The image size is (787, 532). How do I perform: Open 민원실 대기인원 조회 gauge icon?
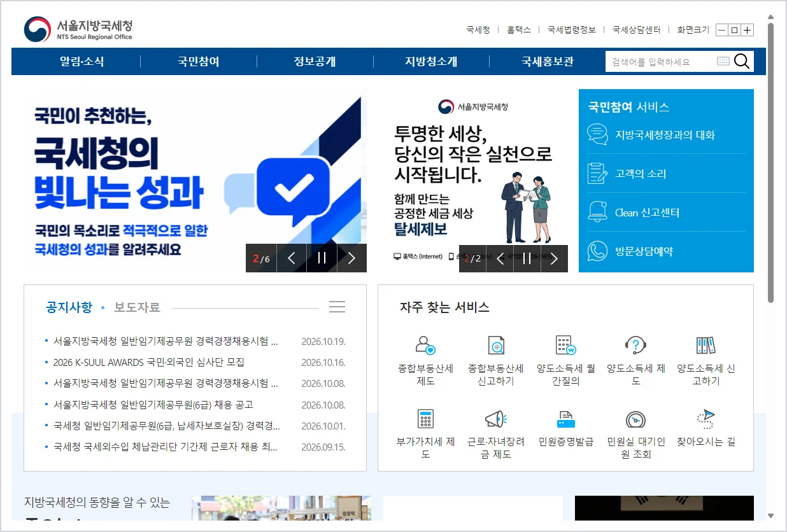tap(635, 419)
